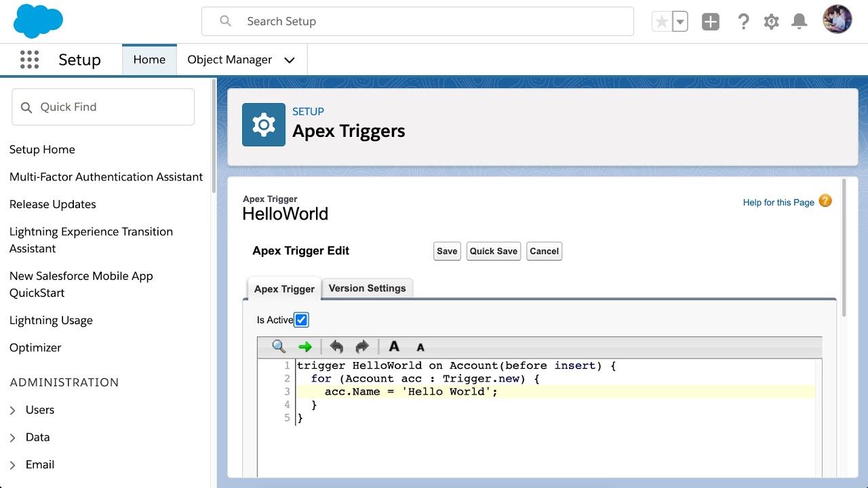Open the code editor search magnifier
This screenshot has width=868, height=488.
(x=279, y=346)
